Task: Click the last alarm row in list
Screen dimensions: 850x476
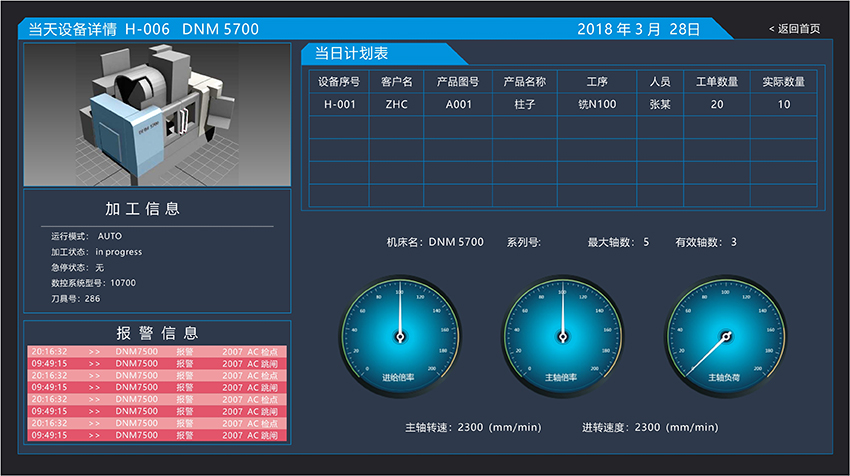Action: 156,436
